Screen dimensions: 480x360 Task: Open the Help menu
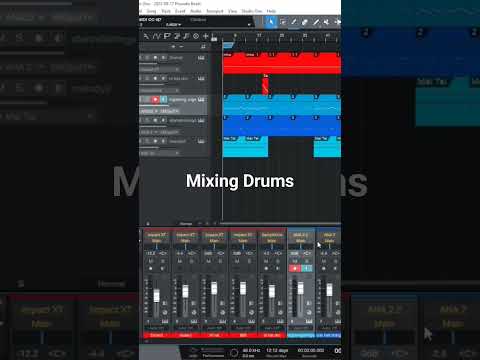pos(271,11)
